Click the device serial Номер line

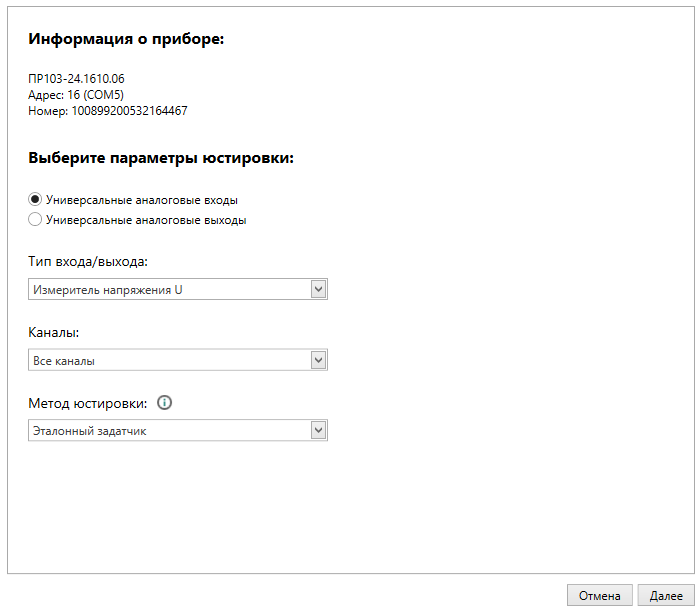pos(108,111)
